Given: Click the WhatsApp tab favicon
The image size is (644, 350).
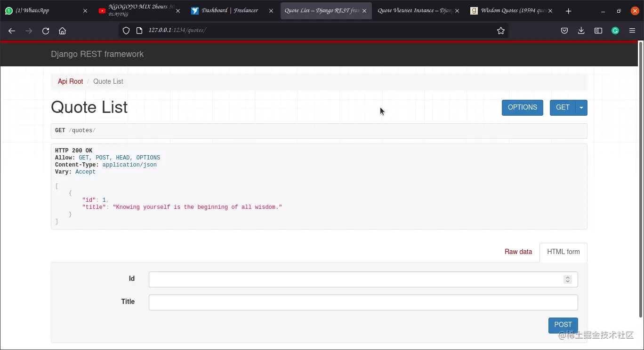Looking at the screenshot, I should 9,10.
